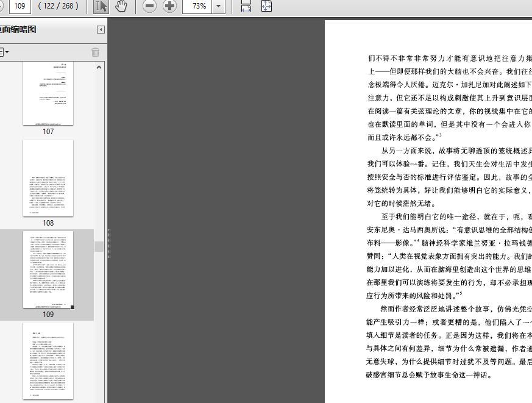
Task: Click the page 109 thumbnail resize corner handle
Action: (73, 307)
